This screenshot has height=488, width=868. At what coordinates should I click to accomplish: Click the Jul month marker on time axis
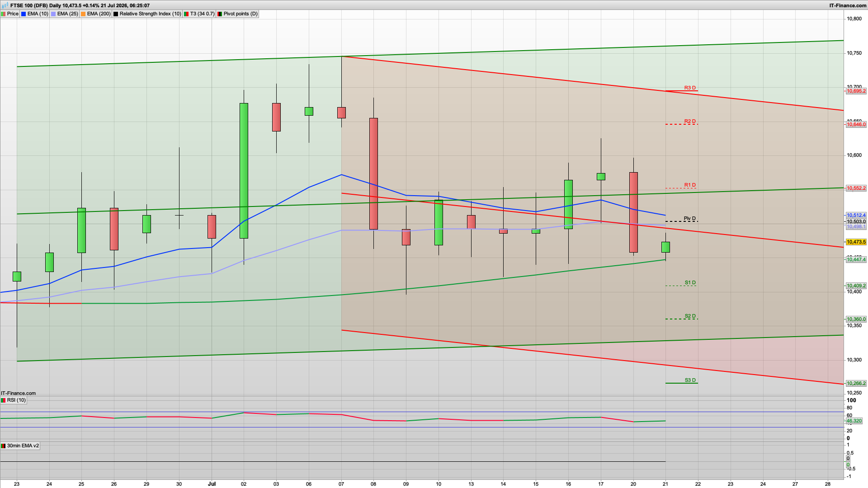212,484
